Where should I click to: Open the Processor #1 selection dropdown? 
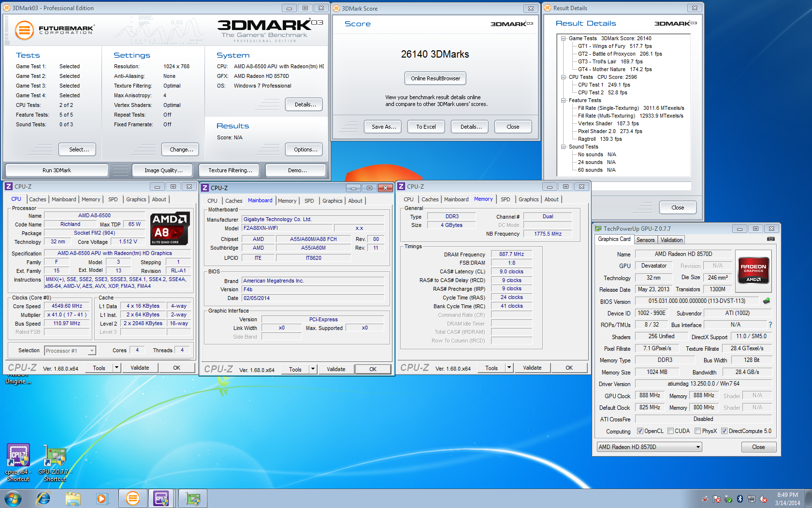[70, 351]
